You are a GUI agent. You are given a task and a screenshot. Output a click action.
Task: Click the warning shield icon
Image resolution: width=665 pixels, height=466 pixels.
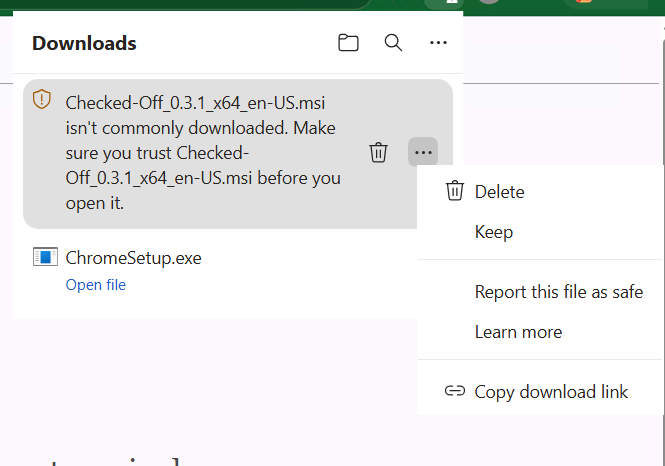tap(42, 99)
